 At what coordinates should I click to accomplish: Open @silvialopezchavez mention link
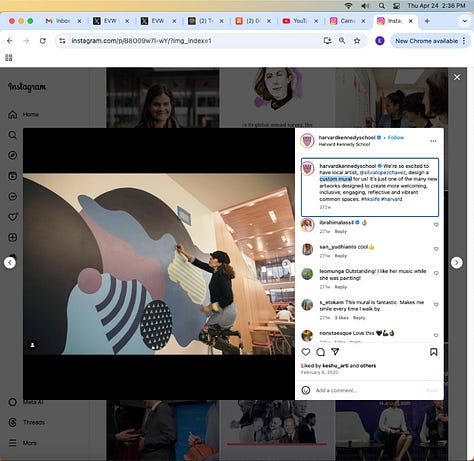(383, 173)
